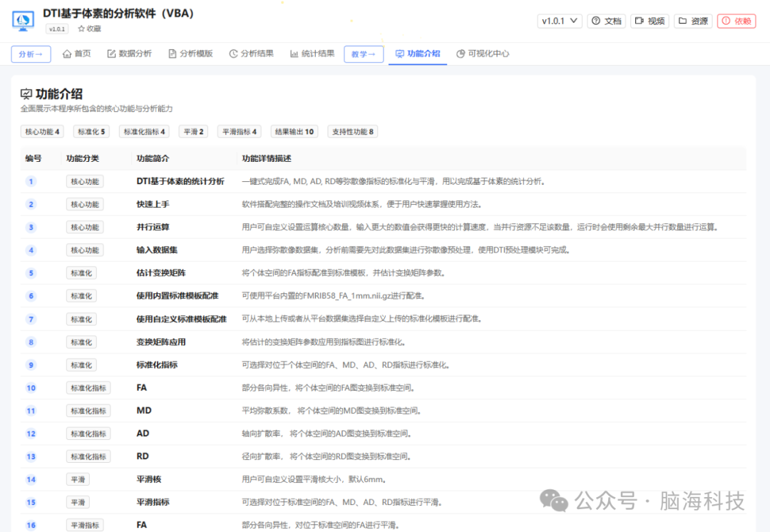Click the v1.0.1 version tag under the title
This screenshot has height=532, width=770.
[x=57, y=29]
